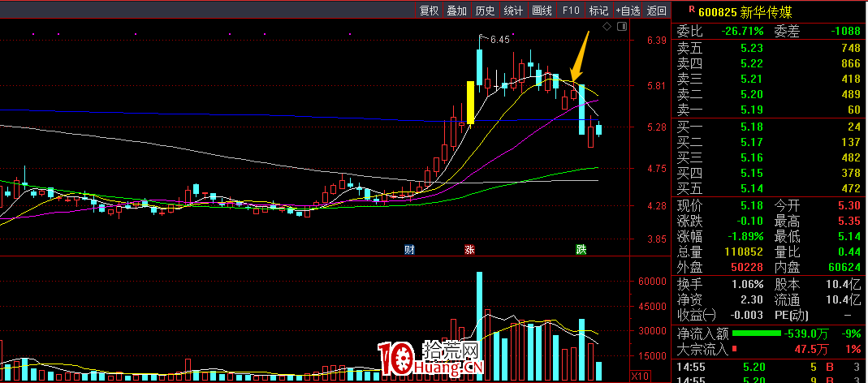Open the 财 financial marker on the chart
868x383 pixels.
(x=409, y=250)
